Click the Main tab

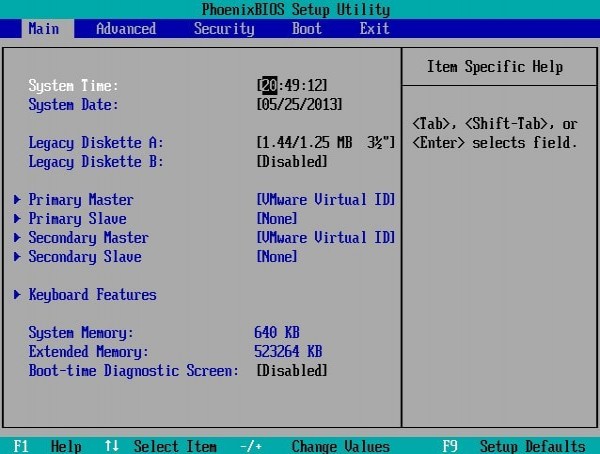click(42, 29)
